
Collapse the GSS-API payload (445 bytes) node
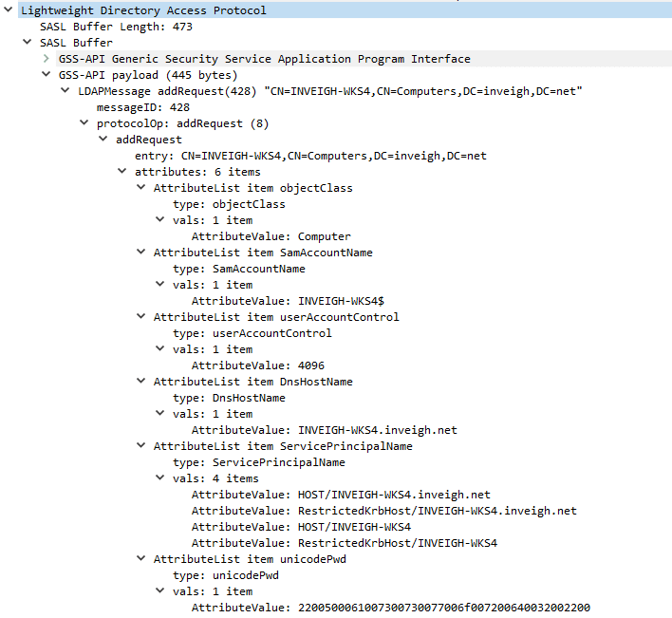click(x=46, y=74)
